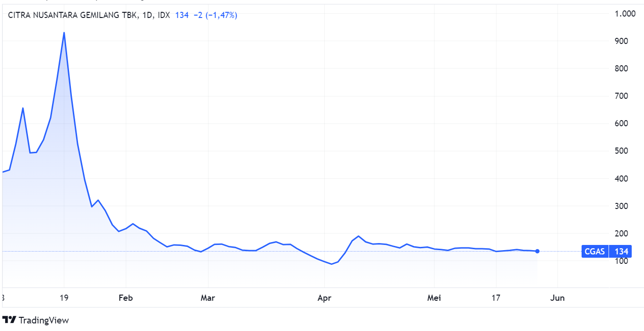
Task: Click the Mei label on the time axis
Action: (x=434, y=298)
